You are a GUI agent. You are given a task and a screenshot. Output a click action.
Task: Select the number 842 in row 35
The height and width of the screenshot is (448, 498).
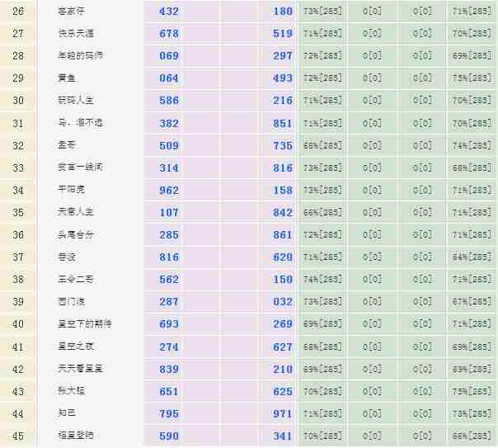[x=283, y=212]
